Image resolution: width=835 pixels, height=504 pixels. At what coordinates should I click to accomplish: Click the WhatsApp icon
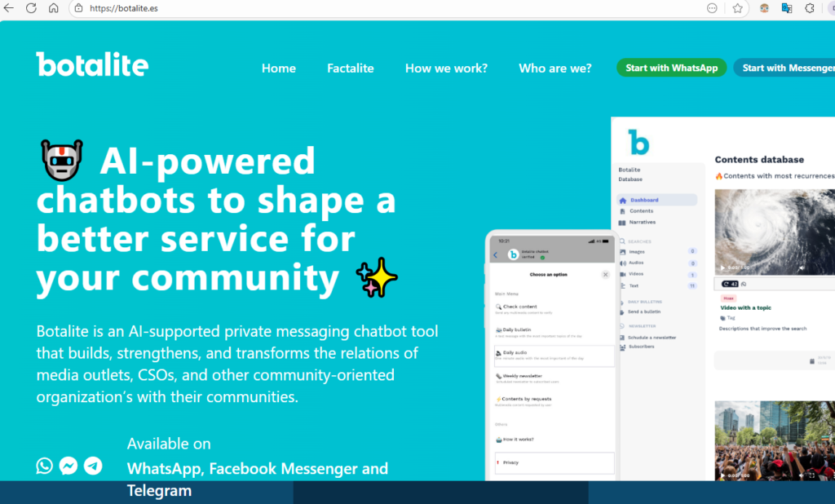[x=44, y=466]
